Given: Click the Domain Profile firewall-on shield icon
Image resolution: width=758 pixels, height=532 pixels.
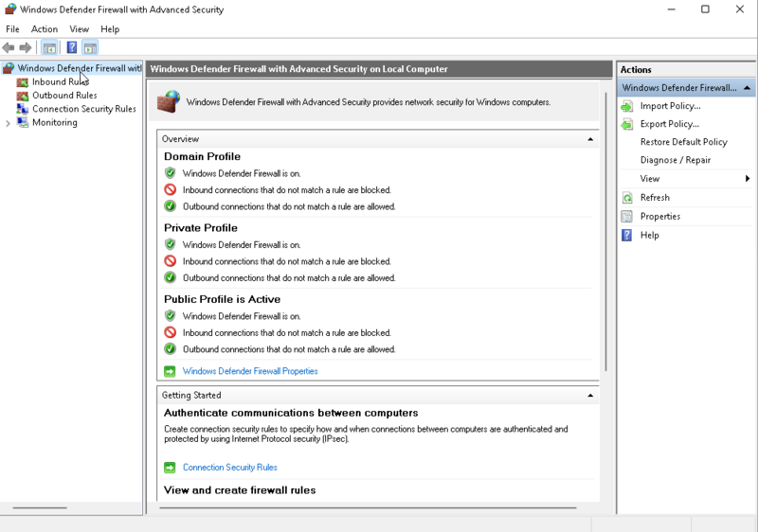Looking at the screenshot, I should [x=170, y=173].
